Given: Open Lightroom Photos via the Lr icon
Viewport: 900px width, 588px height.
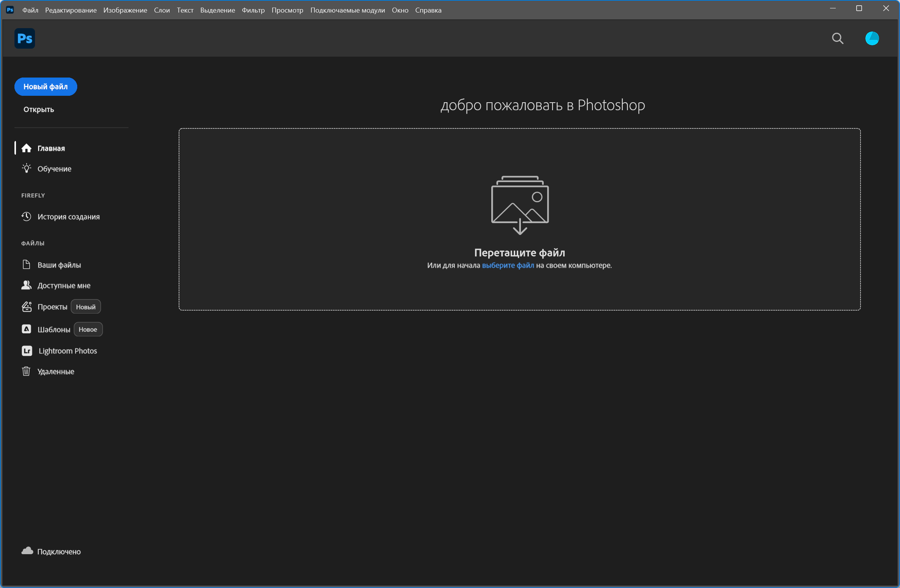Looking at the screenshot, I should (27, 351).
